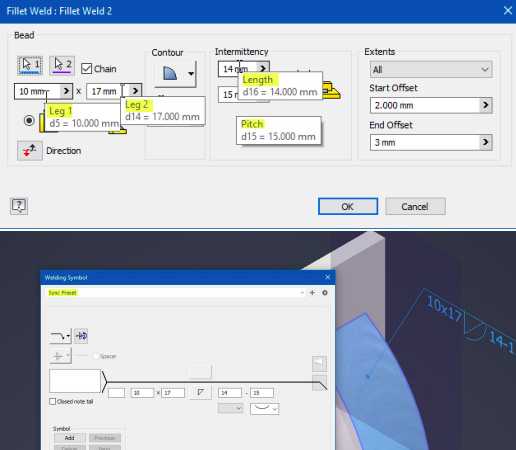The width and height of the screenshot is (516, 450).
Task: Click the add preset plus icon
Action: (312, 293)
